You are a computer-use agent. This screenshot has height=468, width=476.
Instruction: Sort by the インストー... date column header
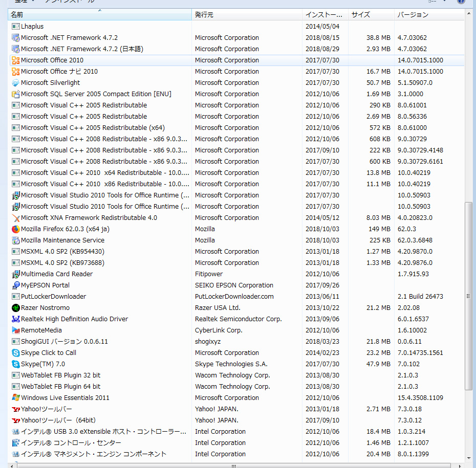pos(325,14)
